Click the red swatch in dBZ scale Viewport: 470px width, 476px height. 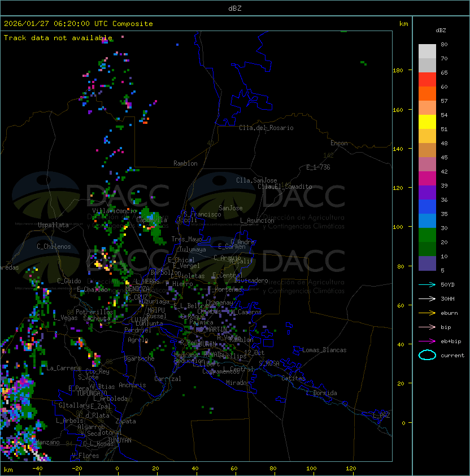(x=427, y=79)
